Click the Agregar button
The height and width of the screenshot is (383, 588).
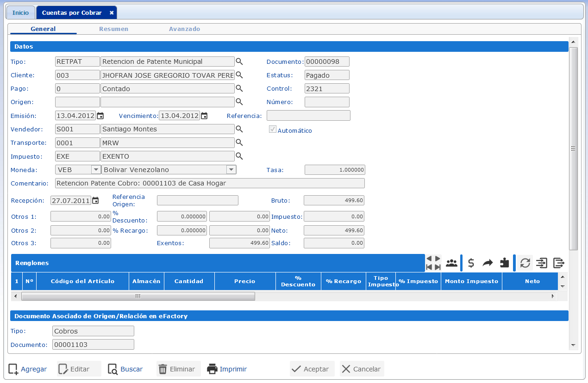(x=28, y=369)
